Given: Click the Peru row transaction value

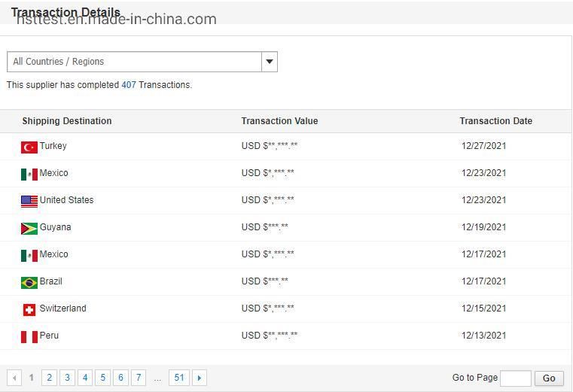Looking at the screenshot, I should 270,336.
